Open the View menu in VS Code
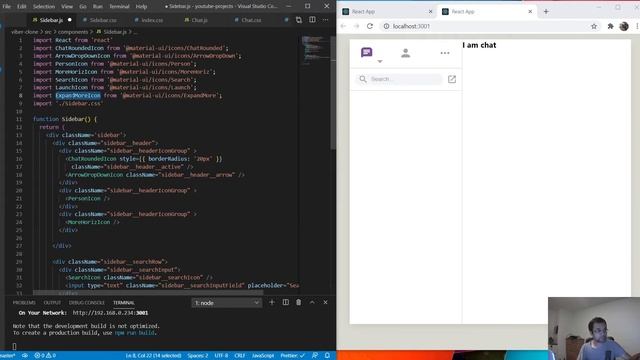The image size is (640, 360). click(x=67, y=7)
